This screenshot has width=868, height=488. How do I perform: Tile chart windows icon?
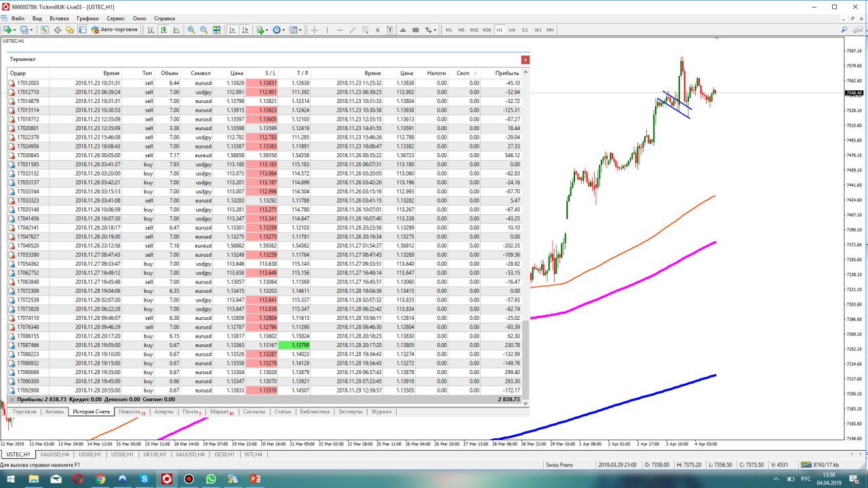point(216,30)
